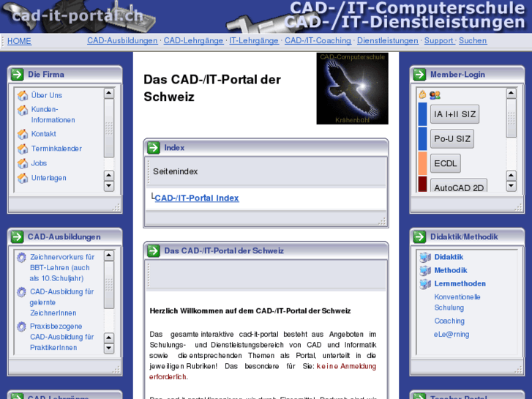532x399 pixels.
Task: Click the computer icon next to Didaktik
Action: tap(425, 258)
